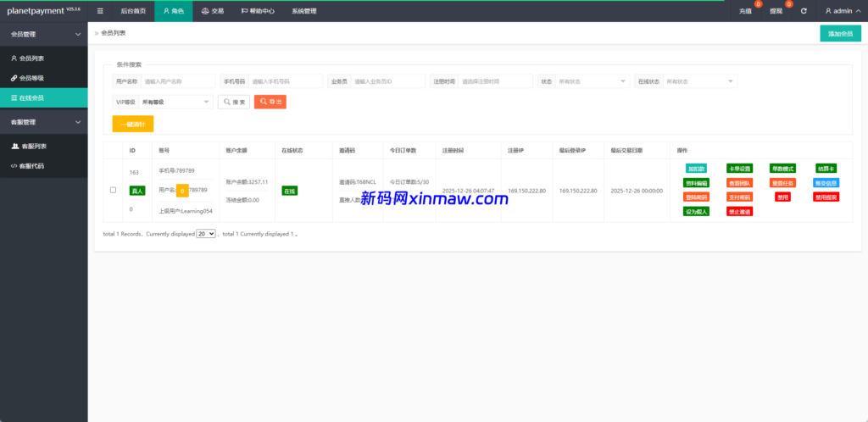Click the red 禁止邀请 button

[x=739, y=211]
